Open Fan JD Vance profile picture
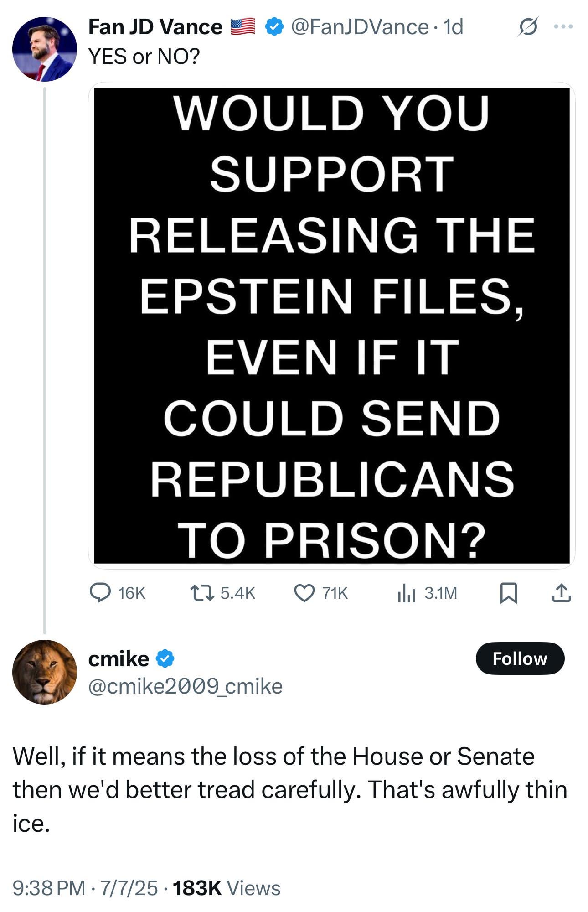This screenshot has height=912, width=588. [x=44, y=49]
